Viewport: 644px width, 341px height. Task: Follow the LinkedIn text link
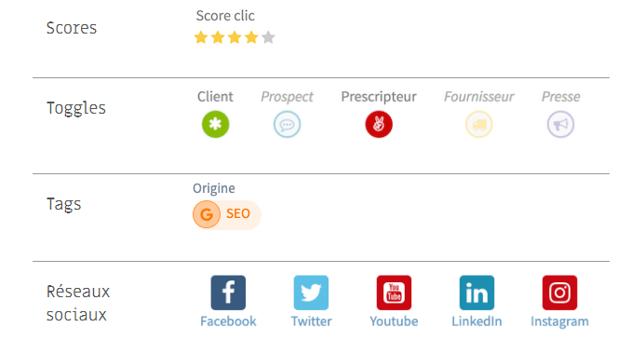(476, 321)
